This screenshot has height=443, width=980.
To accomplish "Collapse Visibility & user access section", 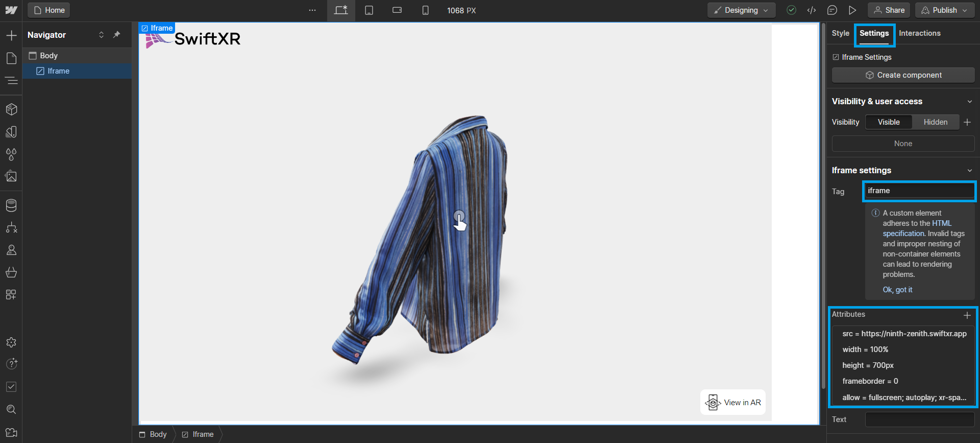I will point(969,102).
